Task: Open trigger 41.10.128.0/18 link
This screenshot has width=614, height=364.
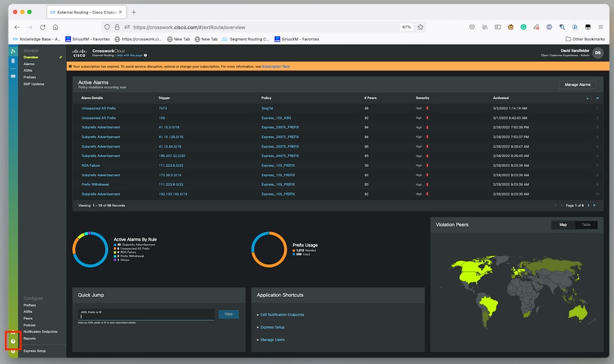Action: [x=171, y=137]
